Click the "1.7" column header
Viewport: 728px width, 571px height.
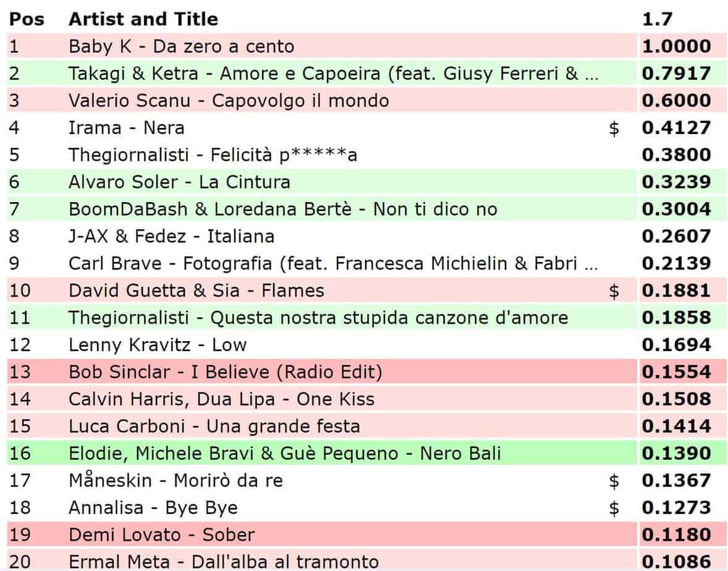click(x=656, y=19)
